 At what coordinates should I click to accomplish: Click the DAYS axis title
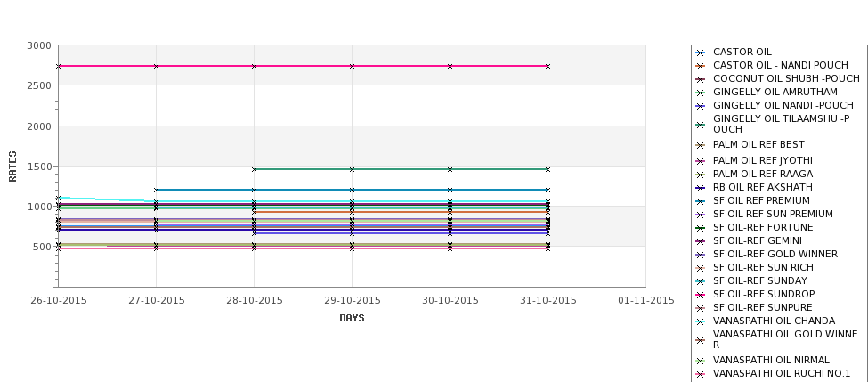352,319
